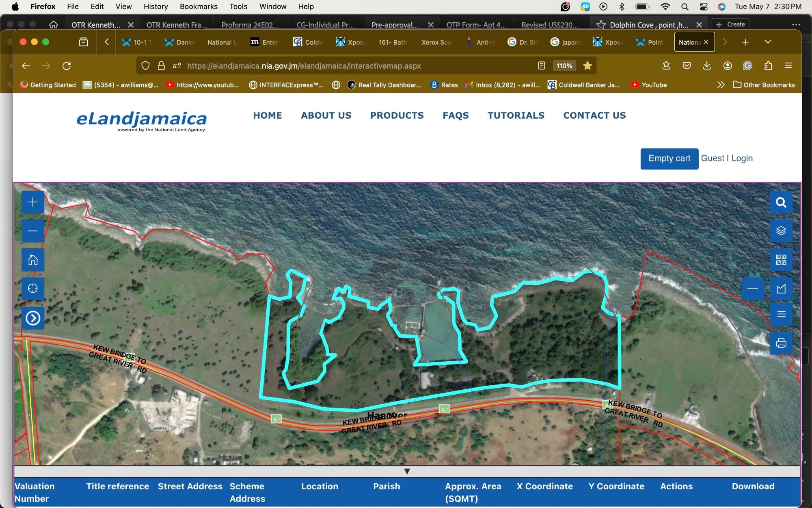Click the Empty cart button
This screenshot has width=812, height=508.
pos(669,158)
